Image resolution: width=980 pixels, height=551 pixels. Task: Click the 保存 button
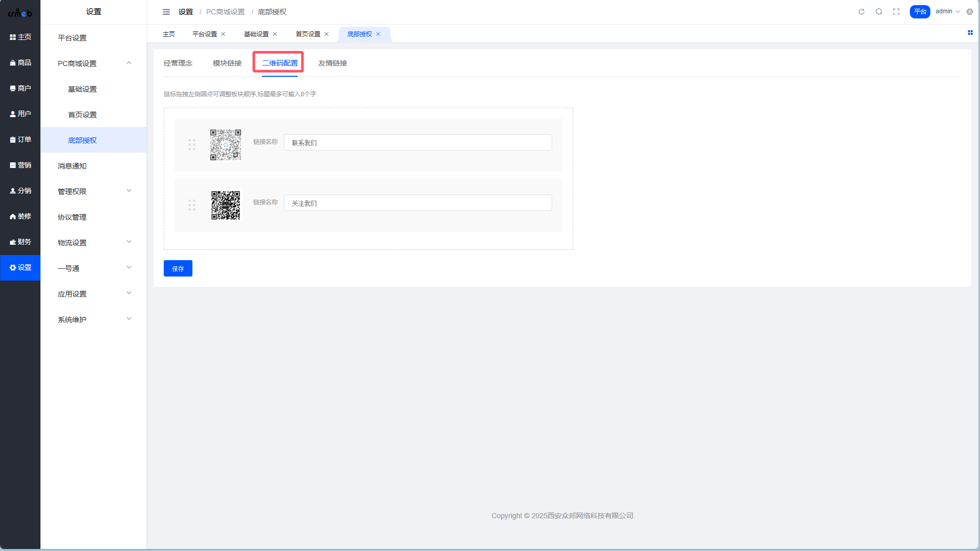pyautogui.click(x=178, y=268)
